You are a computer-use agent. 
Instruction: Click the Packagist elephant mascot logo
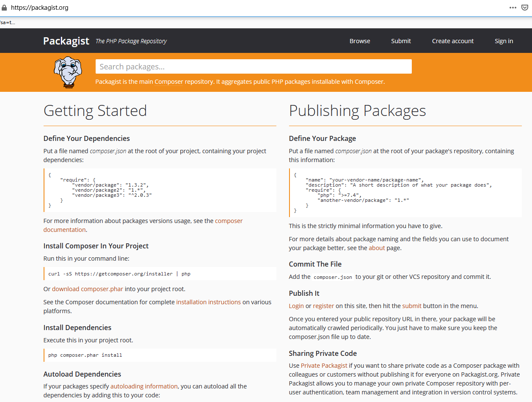[68, 72]
